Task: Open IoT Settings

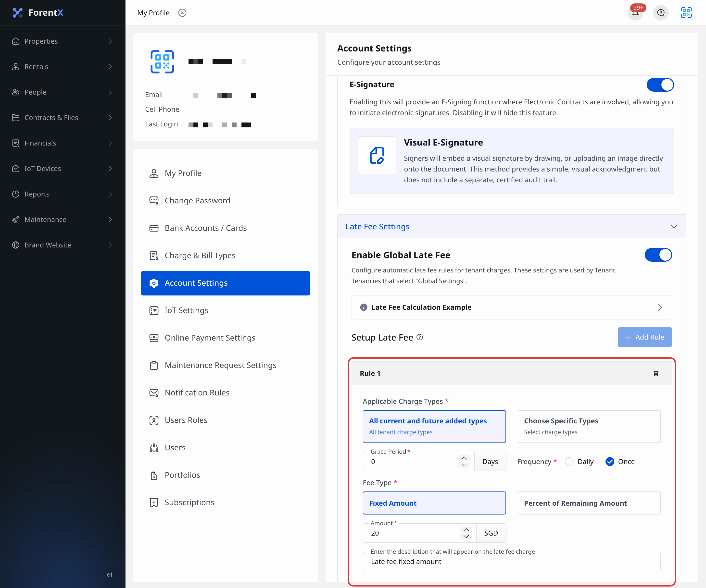Action: pos(225,310)
